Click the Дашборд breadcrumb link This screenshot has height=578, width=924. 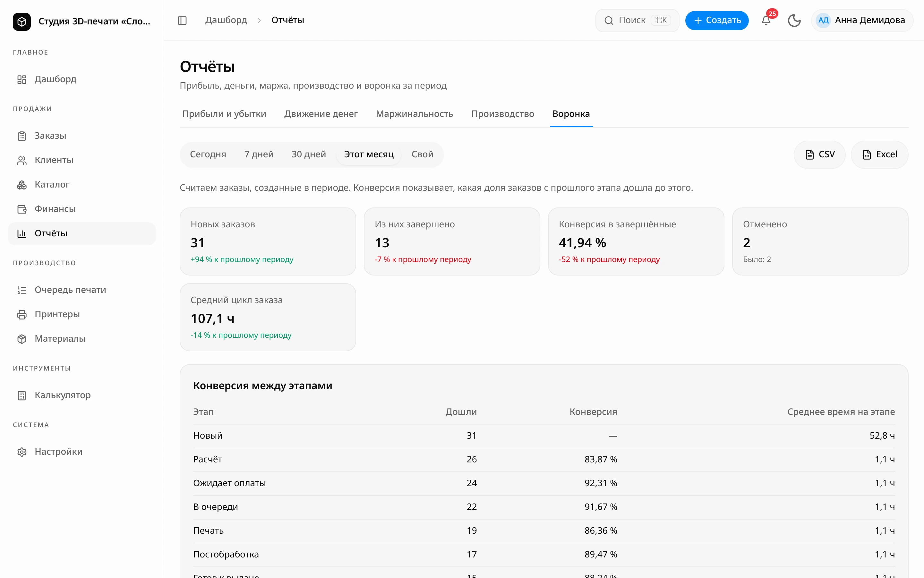click(226, 20)
